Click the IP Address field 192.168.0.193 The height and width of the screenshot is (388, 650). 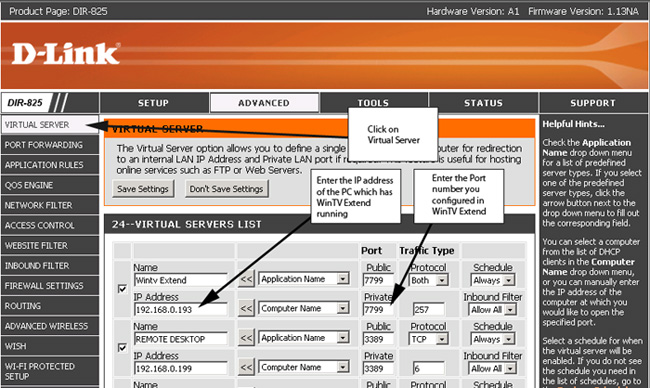(180, 310)
